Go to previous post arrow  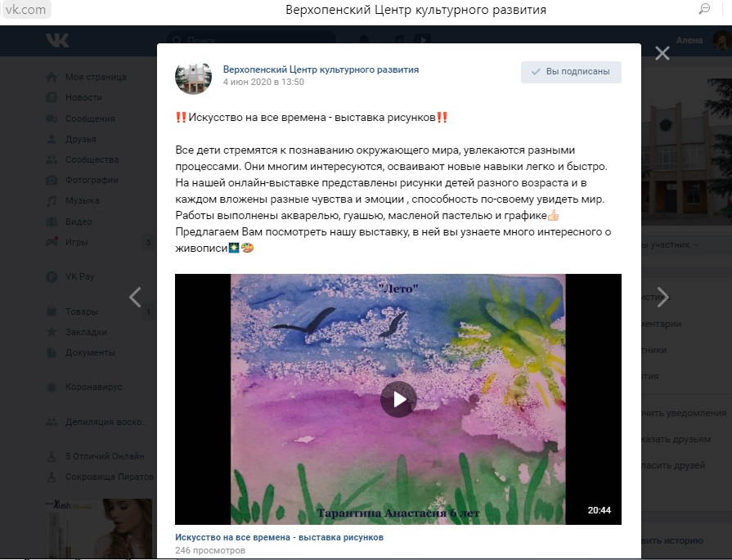click(x=135, y=297)
